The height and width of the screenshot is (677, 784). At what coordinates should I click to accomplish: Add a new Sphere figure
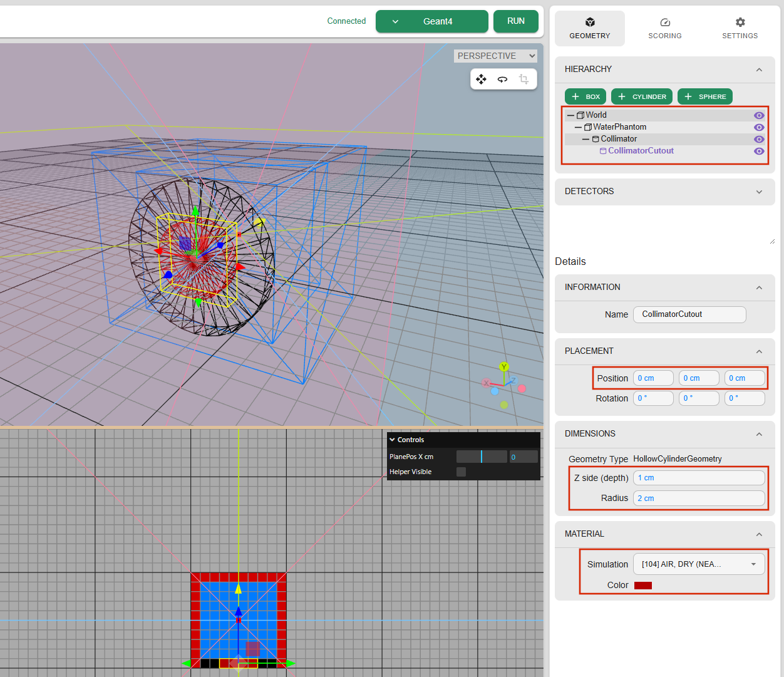704,96
